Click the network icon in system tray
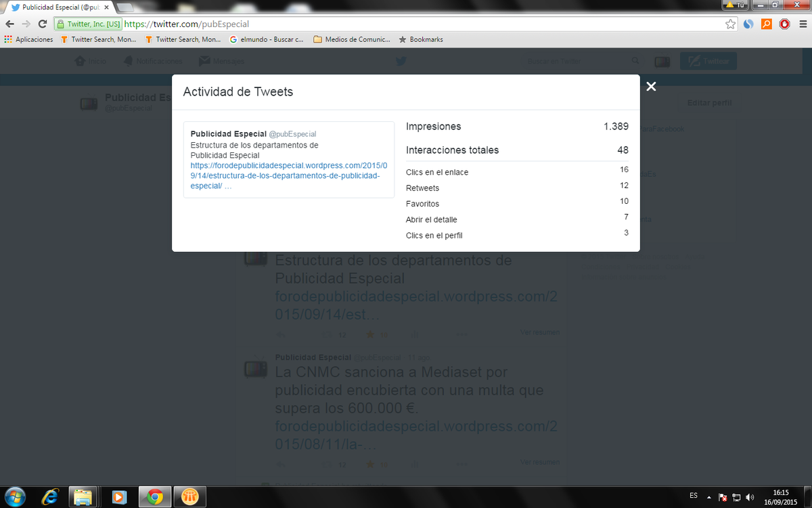The image size is (812, 508). (x=736, y=496)
